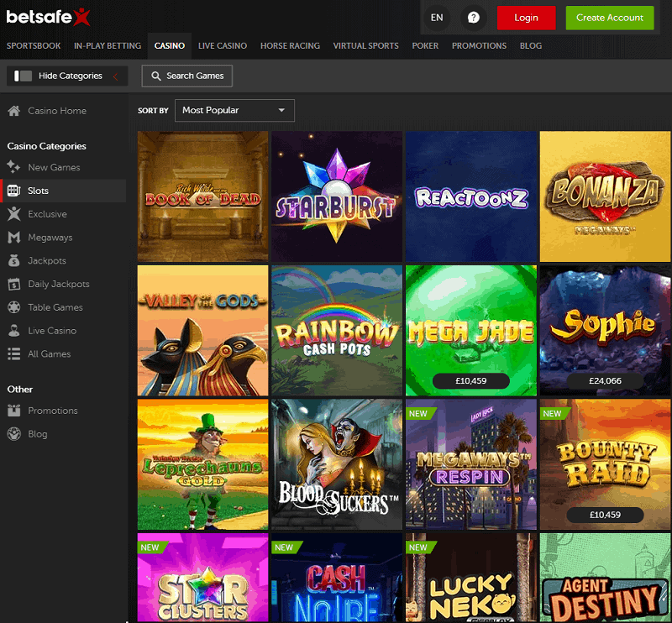Open help via question mark icon

tap(474, 18)
